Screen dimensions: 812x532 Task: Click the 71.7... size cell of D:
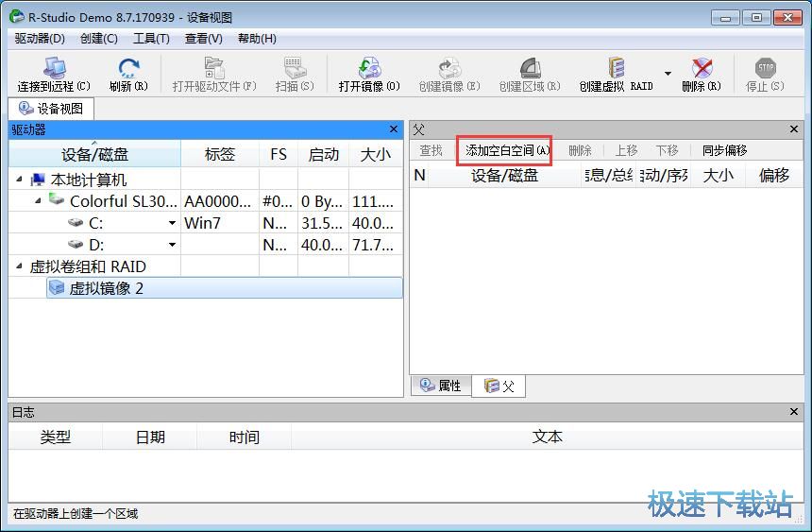pyautogui.click(x=376, y=245)
